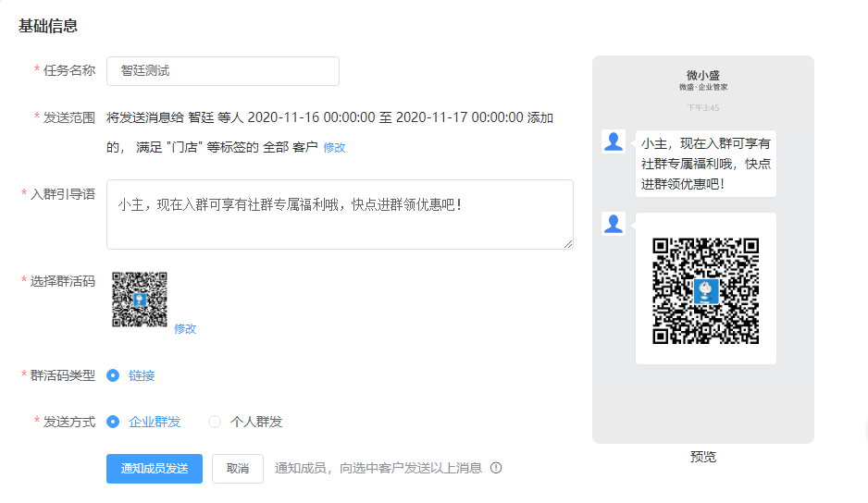Select 个人群发 radio option

[x=215, y=422]
